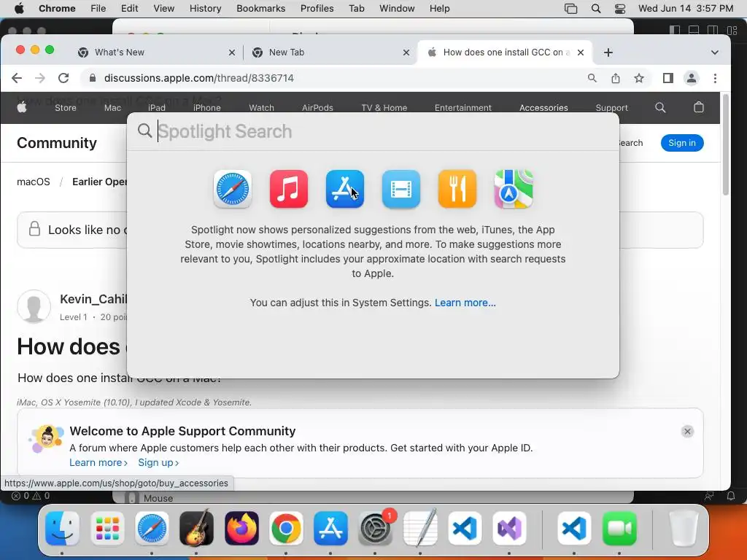Click the zoom magnifier icon in address bar
The image size is (747, 560).
(x=592, y=78)
